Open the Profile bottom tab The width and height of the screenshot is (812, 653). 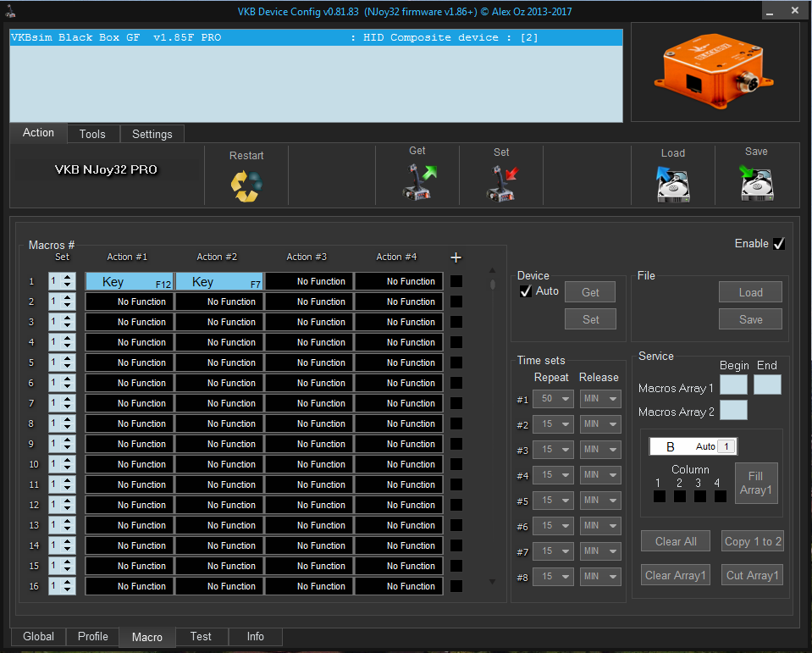click(x=92, y=636)
